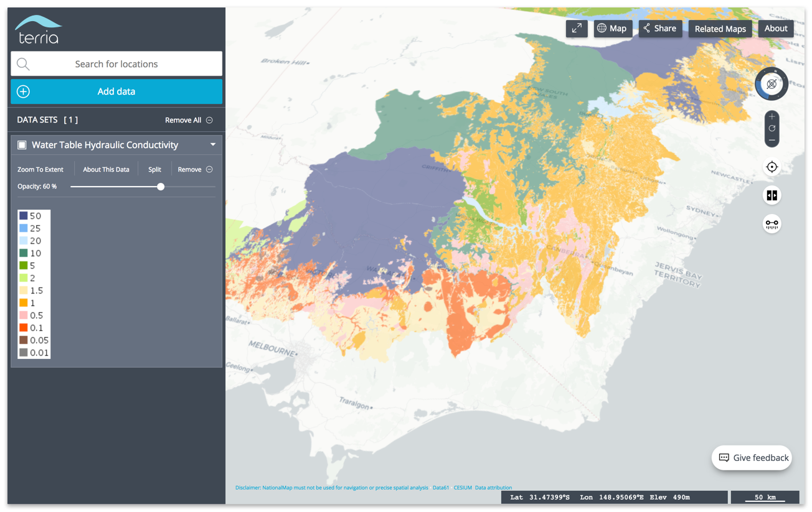The image size is (812, 512).
Task: Open the Data attribution link
Action: 493,488
